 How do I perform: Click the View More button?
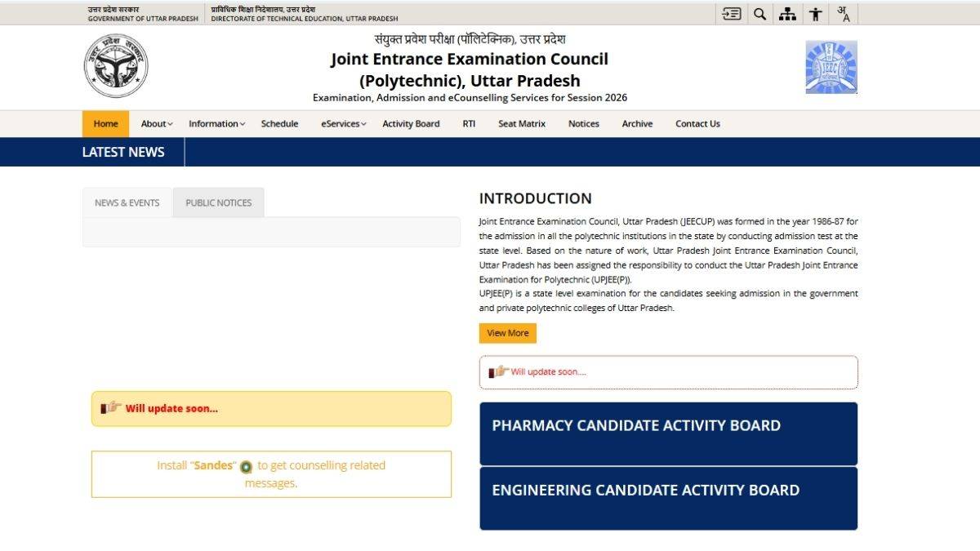(x=507, y=333)
